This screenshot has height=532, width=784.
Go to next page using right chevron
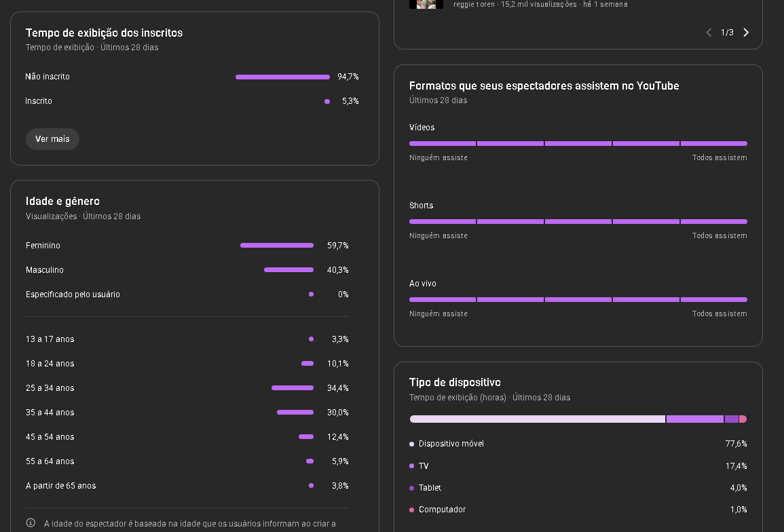point(746,33)
